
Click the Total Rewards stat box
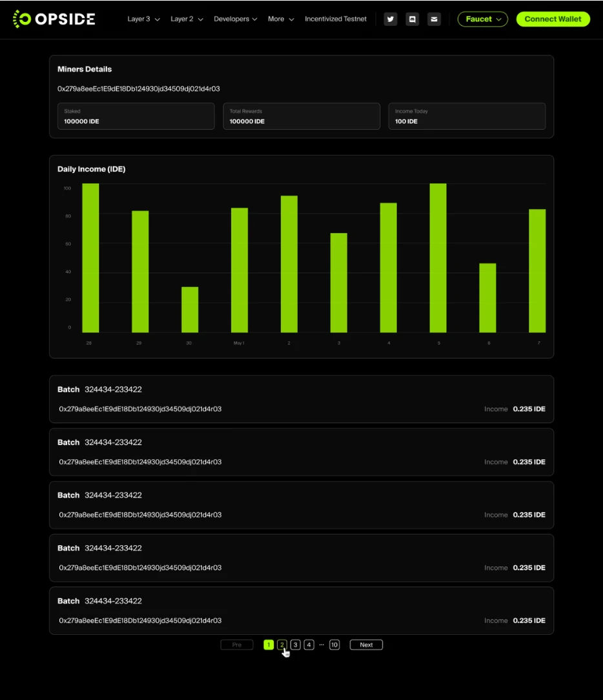pyautogui.click(x=301, y=116)
